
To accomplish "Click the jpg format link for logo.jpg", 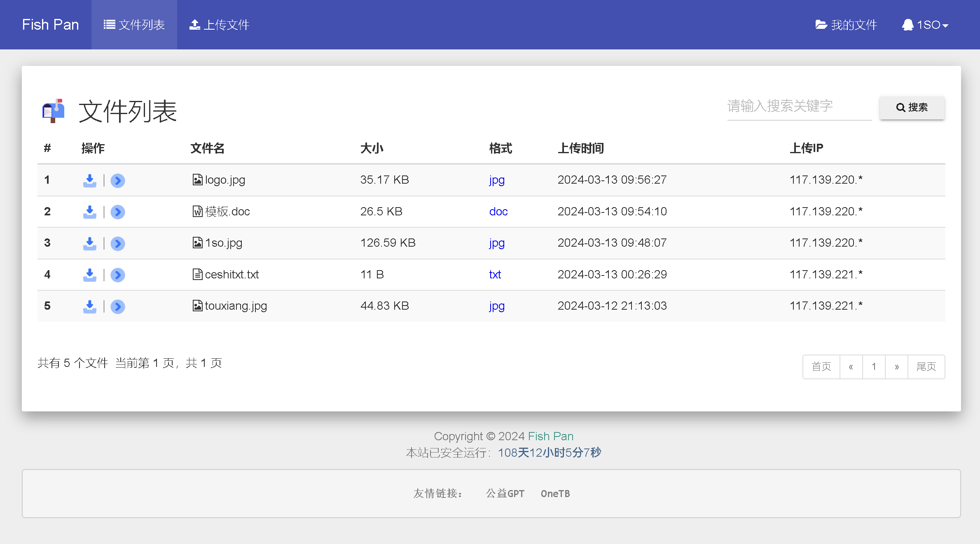I will click(496, 180).
